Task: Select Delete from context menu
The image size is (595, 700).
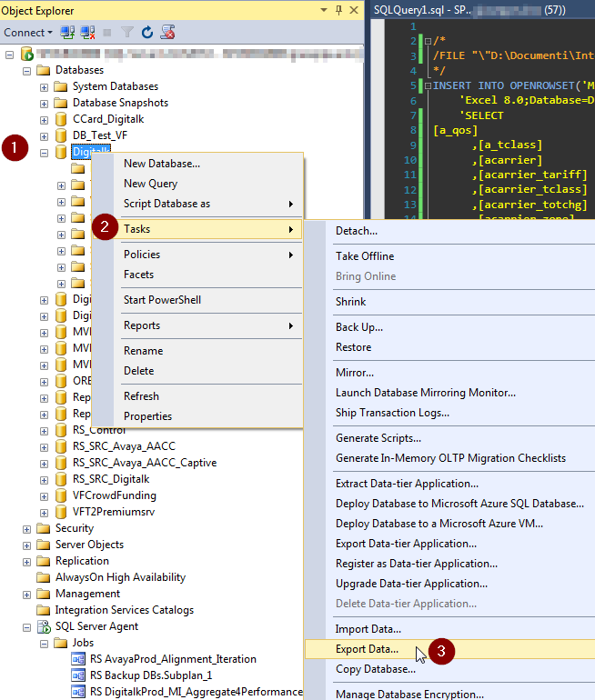Action: [x=197, y=371]
